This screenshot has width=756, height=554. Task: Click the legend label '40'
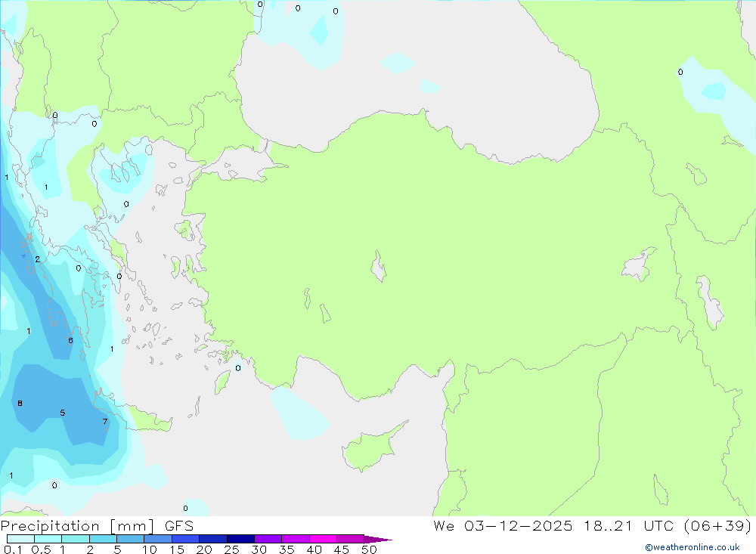[x=314, y=549]
